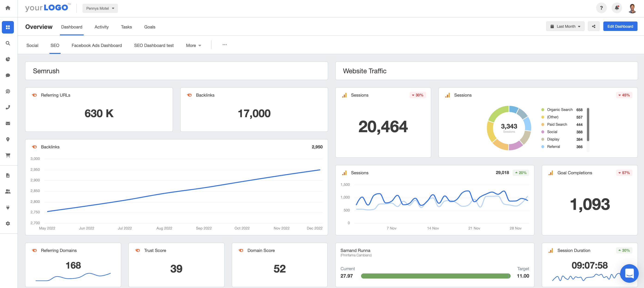The width and height of the screenshot is (644, 288).
Task: Open the Last Month date range dropdown
Action: click(x=565, y=27)
